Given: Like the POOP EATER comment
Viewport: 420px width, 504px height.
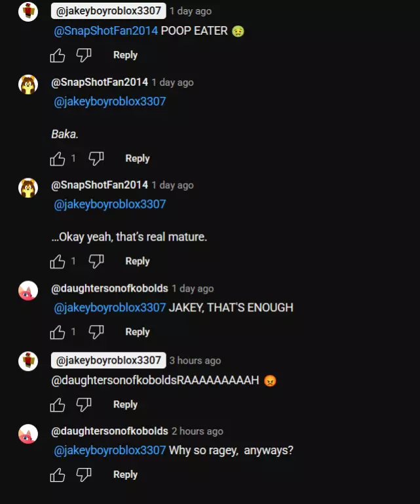Looking at the screenshot, I should 58,55.
